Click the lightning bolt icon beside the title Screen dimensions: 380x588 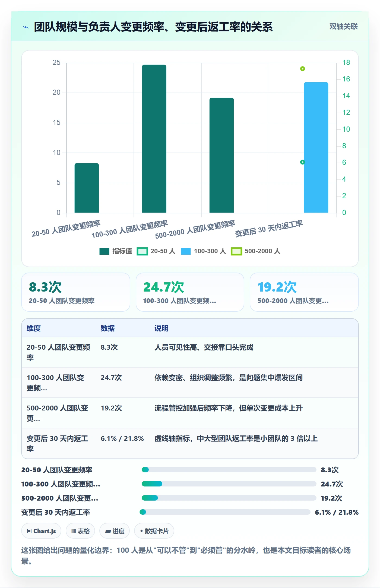click(26, 27)
